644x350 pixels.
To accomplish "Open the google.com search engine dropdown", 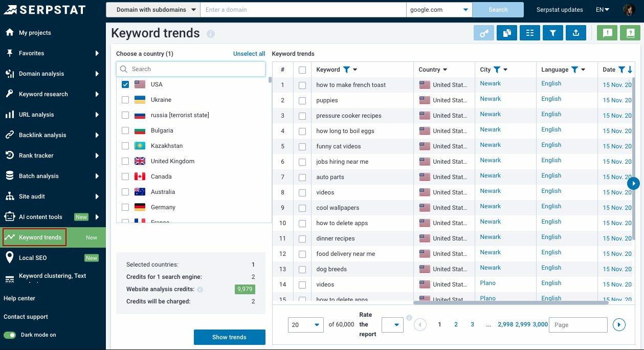I will (x=439, y=10).
